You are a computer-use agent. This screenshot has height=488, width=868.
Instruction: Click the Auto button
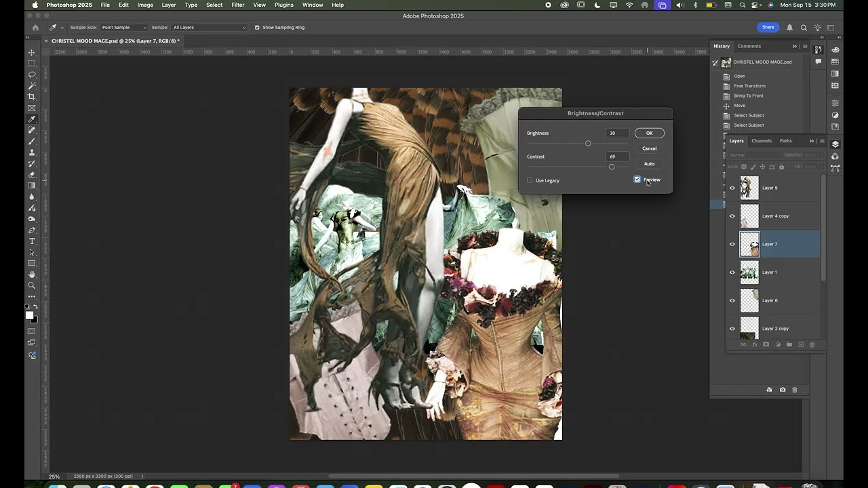[x=649, y=164]
